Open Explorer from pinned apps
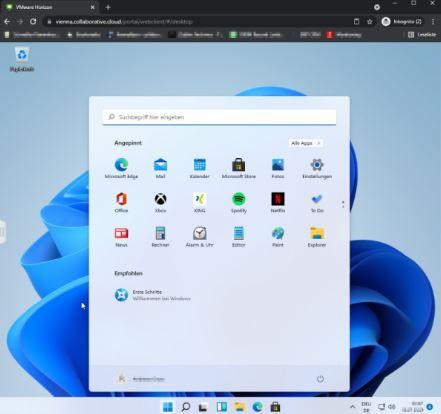 click(x=317, y=237)
